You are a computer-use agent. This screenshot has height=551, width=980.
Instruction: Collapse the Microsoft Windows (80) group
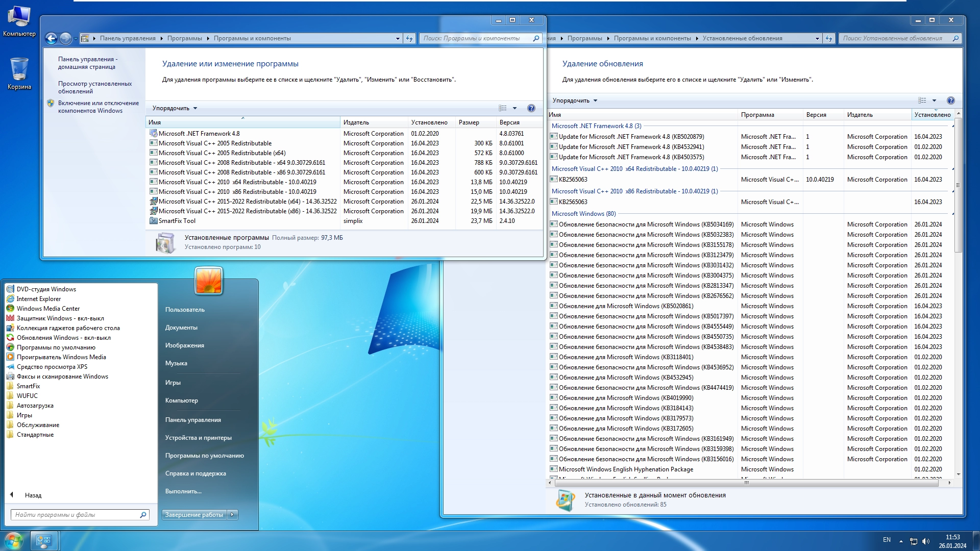(952, 214)
